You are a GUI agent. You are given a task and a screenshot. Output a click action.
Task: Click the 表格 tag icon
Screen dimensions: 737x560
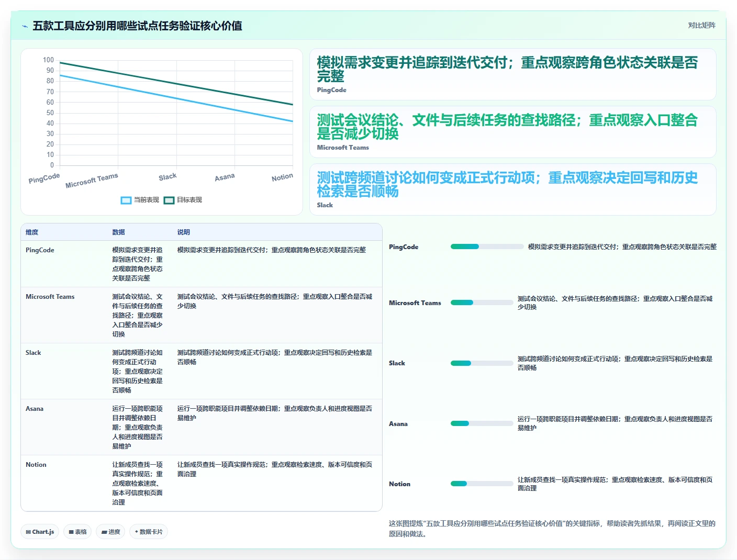pyautogui.click(x=71, y=532)
